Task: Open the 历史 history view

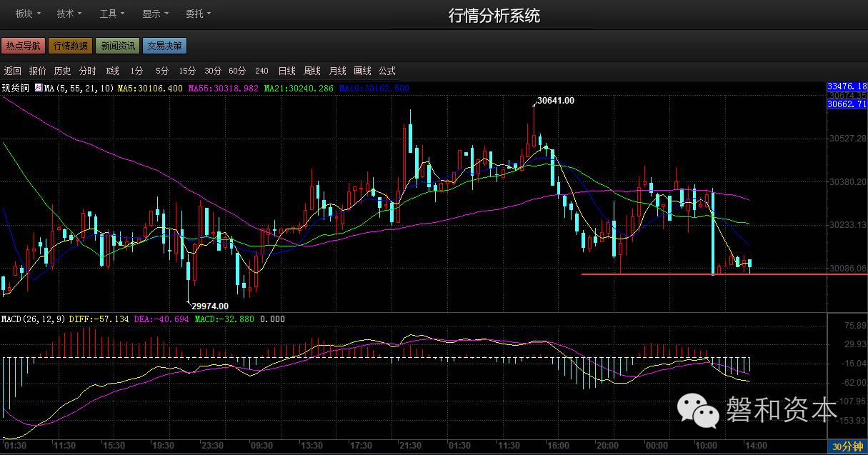Action: pyautogui.click(x=63, y=71)
